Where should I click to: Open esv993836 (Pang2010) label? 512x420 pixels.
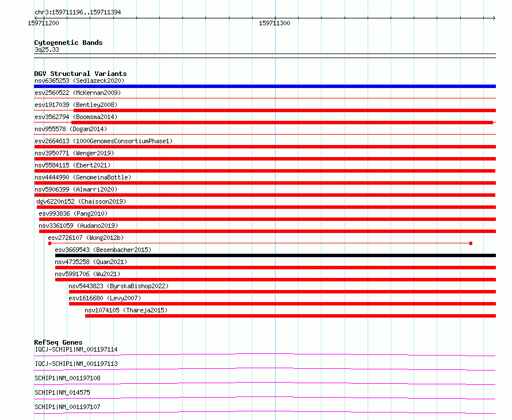click(73, 213)
